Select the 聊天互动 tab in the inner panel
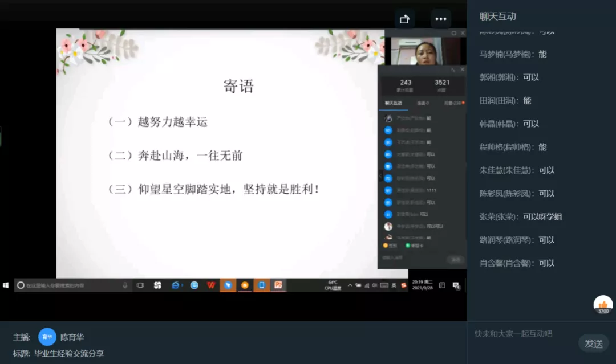 point(394,103)
